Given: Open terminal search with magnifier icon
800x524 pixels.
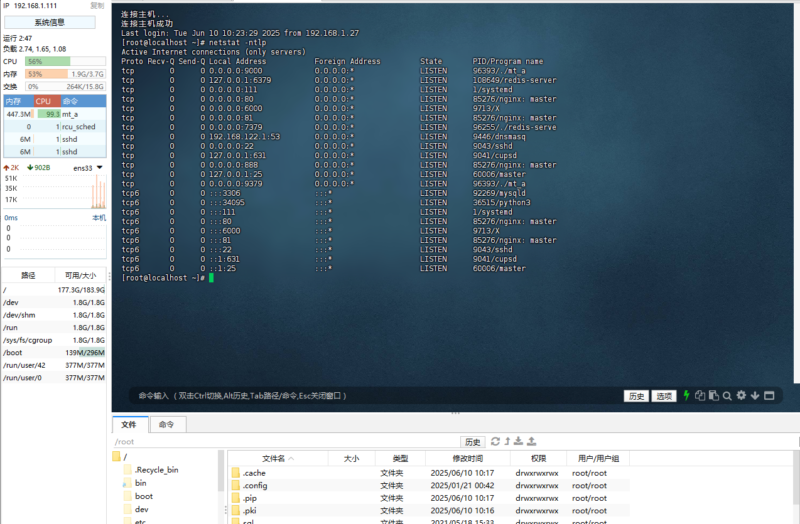Looking at the screenshot, I should pos(727,395).
